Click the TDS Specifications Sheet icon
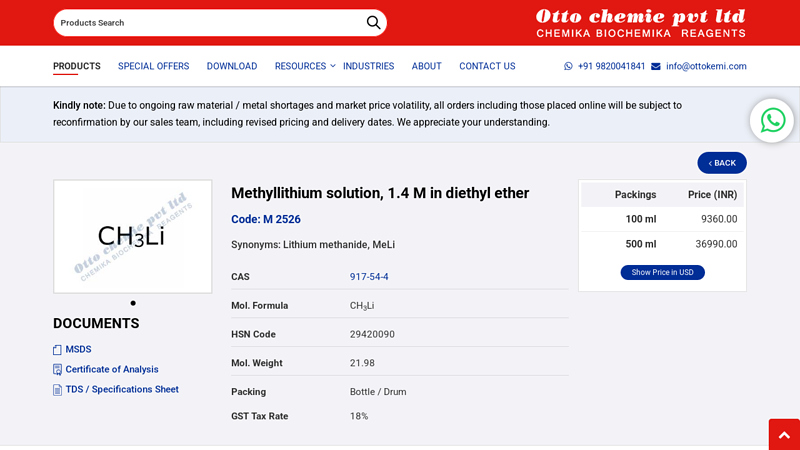The width and height of the screenshot is (800, 450). pyautogui.click(x=57, y=390)
